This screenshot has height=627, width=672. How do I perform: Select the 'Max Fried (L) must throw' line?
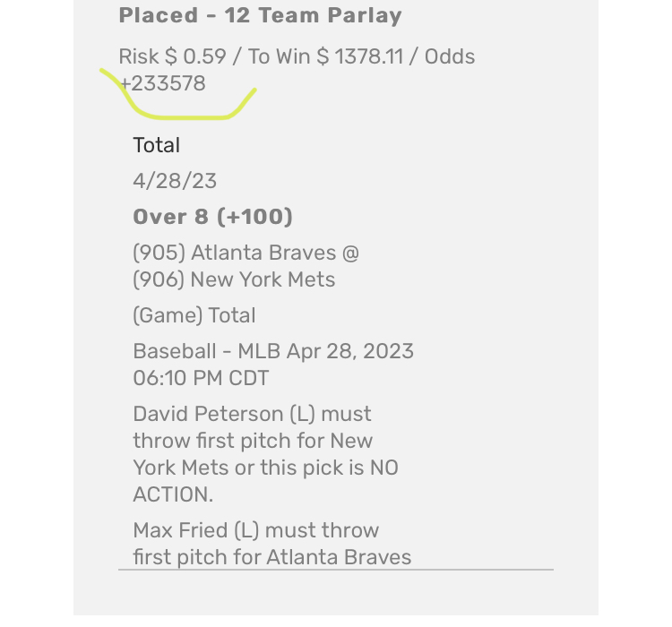(255, 530)
